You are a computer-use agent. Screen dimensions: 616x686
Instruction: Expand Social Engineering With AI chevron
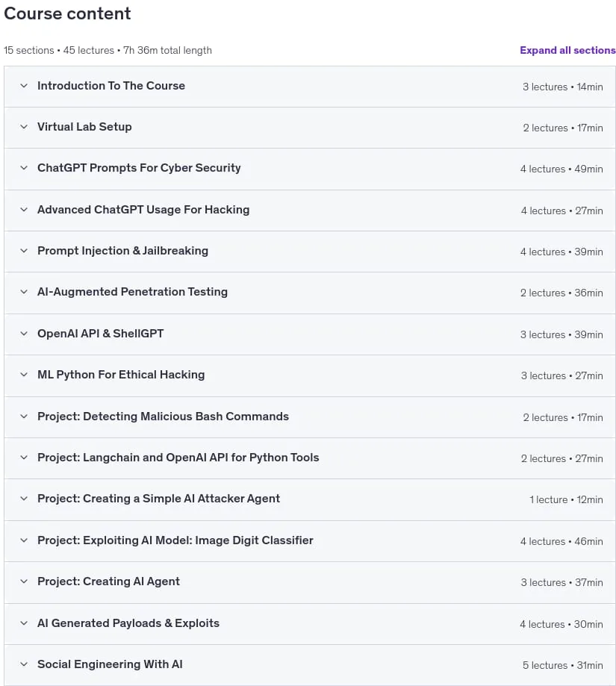coord(24,664)
